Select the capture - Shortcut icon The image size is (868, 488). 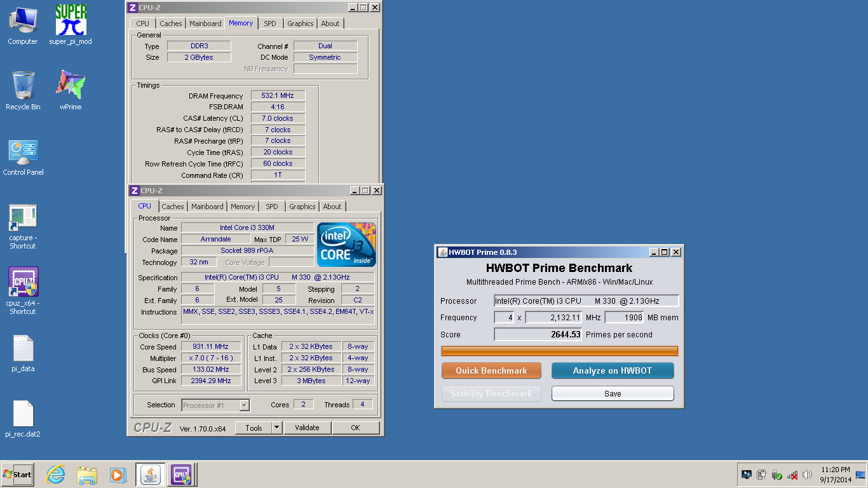[23, 226]
